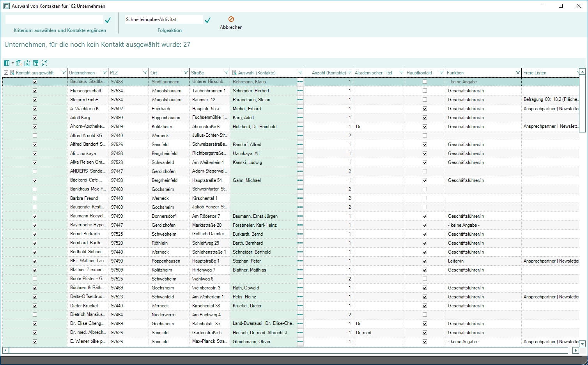Image resolution: width=588 pixels, height=365 pixels.
Task: Open the filter icon on the Straße column
Action: [x=226, y=73]
